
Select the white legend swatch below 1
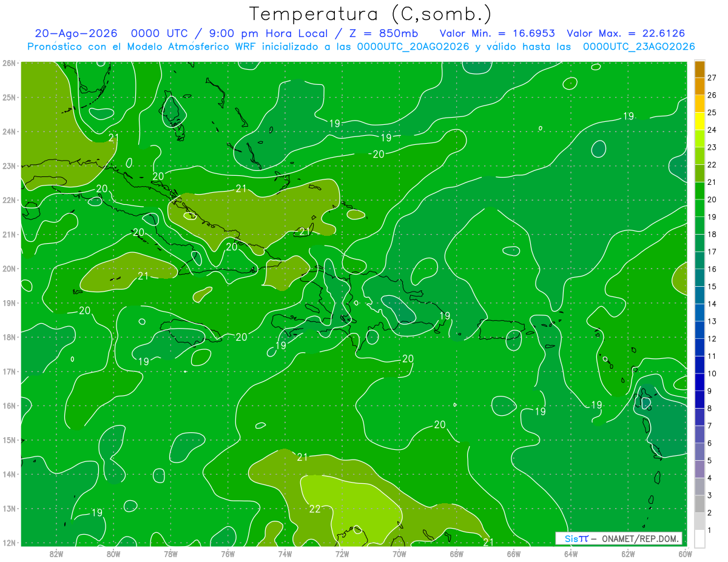pyautogui.click(x=700, y=538)
